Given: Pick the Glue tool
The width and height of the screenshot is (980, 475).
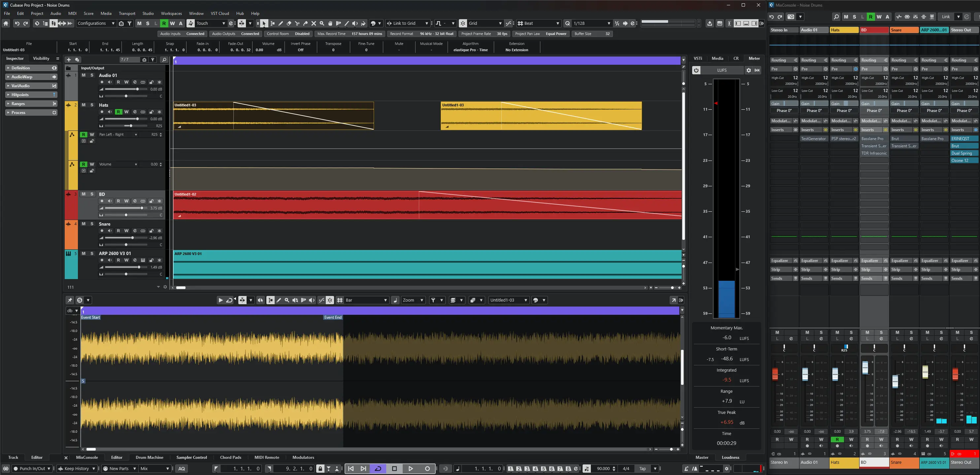Looking at the screenshot, I should [306, 23].
